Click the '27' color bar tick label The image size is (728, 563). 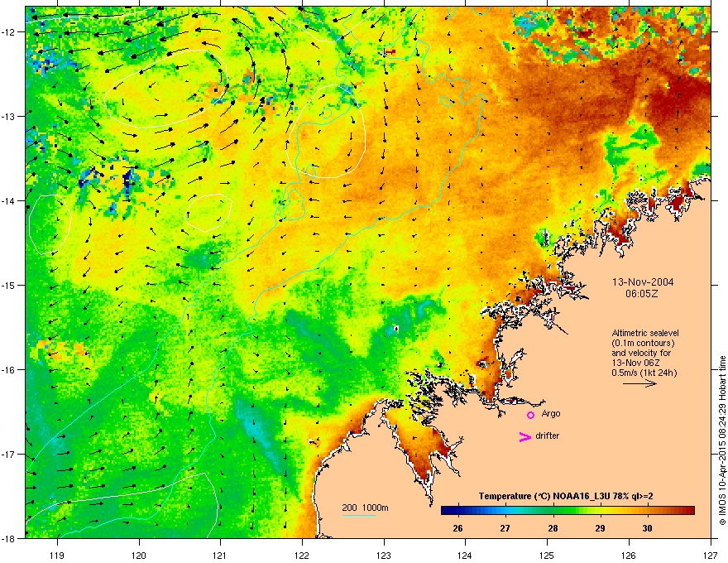click(x=505, y=528)
